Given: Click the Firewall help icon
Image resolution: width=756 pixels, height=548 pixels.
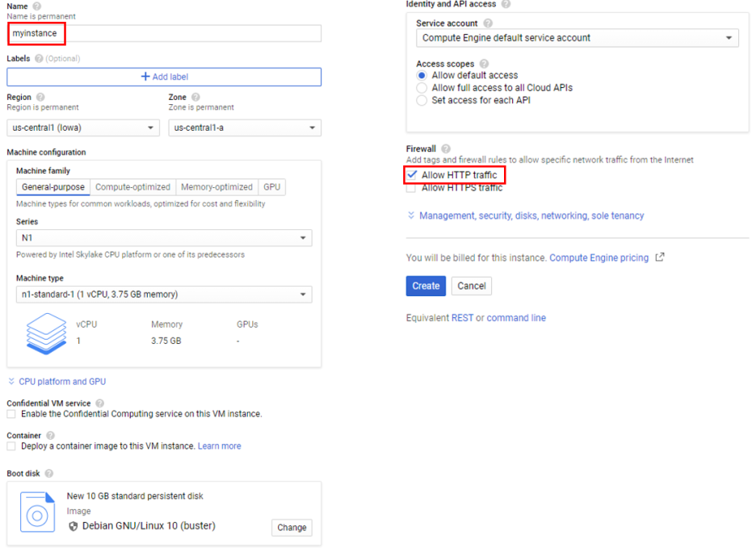Looking at the screenshot, I should [446, 149].
